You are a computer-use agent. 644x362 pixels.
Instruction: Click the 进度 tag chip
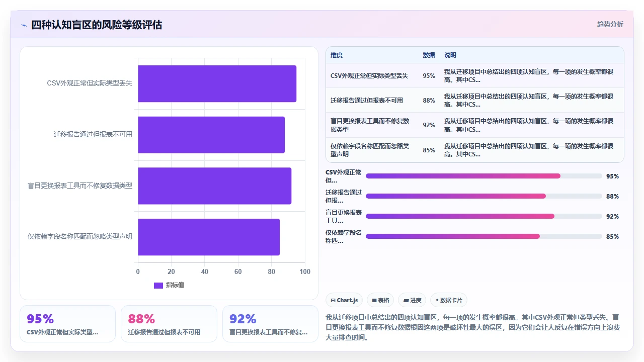412,300
